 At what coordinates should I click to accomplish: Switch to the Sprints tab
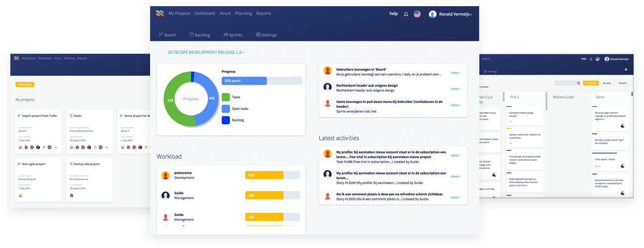tap(232, 35)
